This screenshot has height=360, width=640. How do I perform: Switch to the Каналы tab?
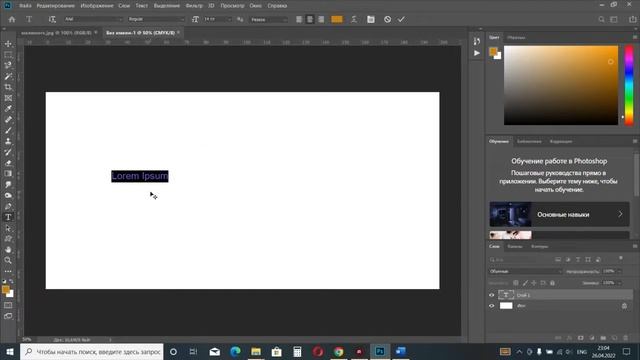point(515,246)
